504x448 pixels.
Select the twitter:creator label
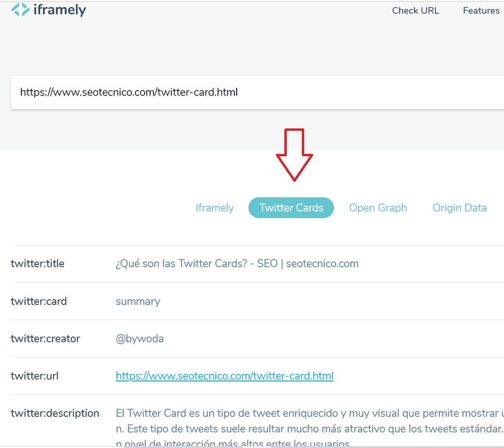45,338
